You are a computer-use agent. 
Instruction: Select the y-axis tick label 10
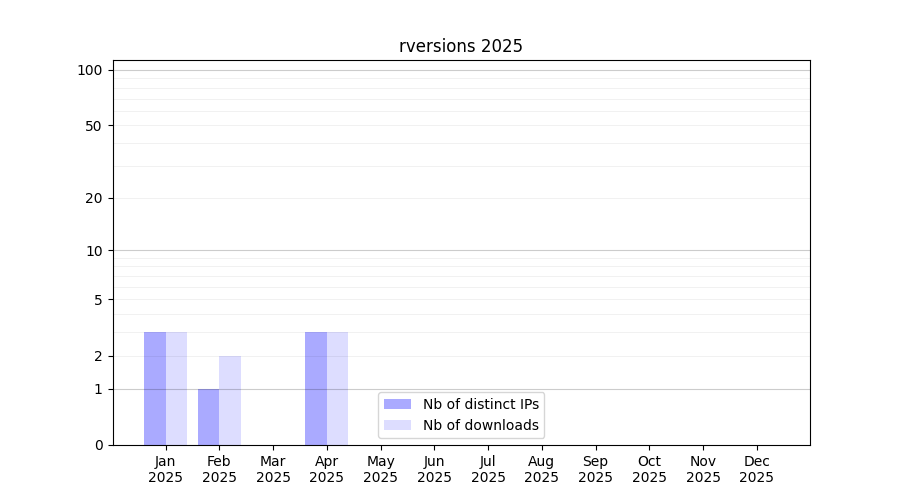point(94,251)
